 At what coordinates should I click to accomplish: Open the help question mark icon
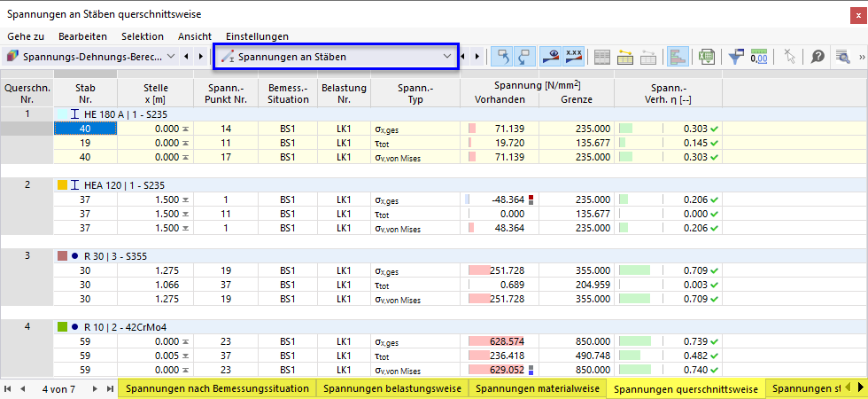[818, 57]
